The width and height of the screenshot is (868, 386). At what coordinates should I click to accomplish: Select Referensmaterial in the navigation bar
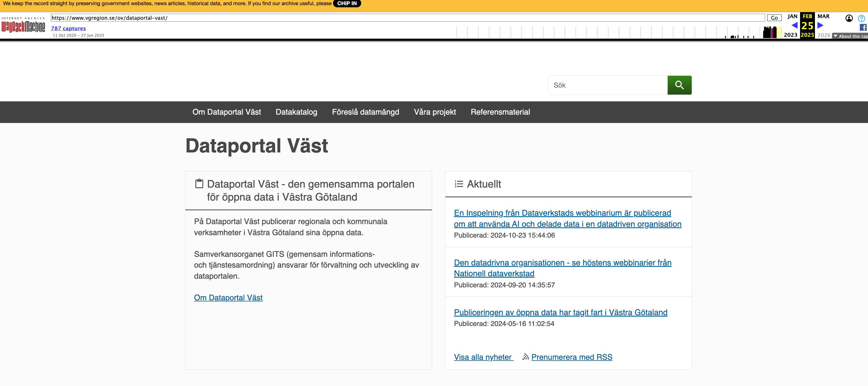[500, 112]
